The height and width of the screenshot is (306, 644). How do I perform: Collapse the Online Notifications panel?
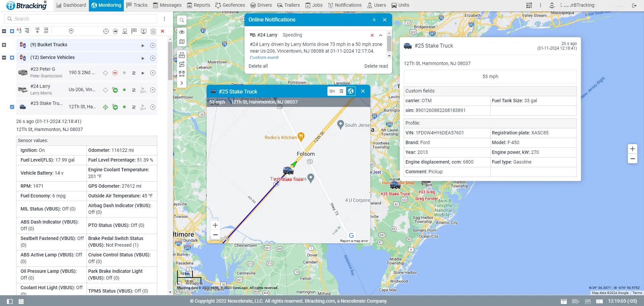tap(374, 20)
